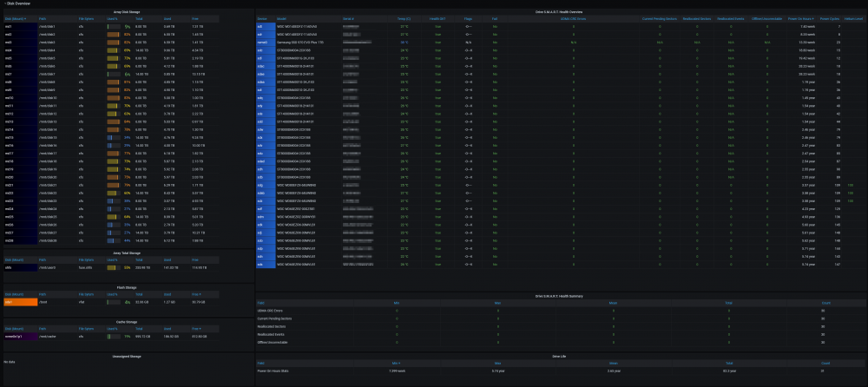868x387 pixels.
Task: Sort Health Summary by Field column
Action: click(x=261, y=304)
